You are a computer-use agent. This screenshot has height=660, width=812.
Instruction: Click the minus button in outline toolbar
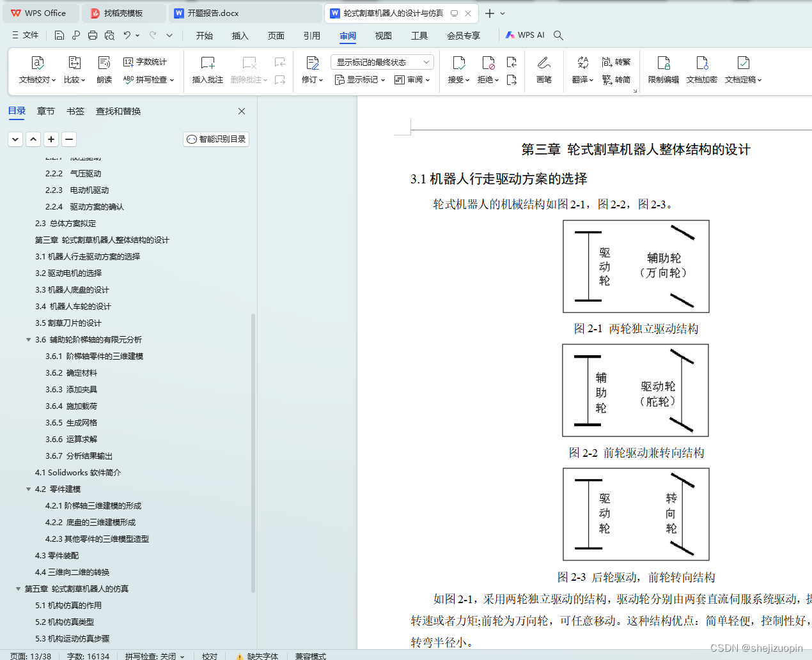click(x=69, y=139)
